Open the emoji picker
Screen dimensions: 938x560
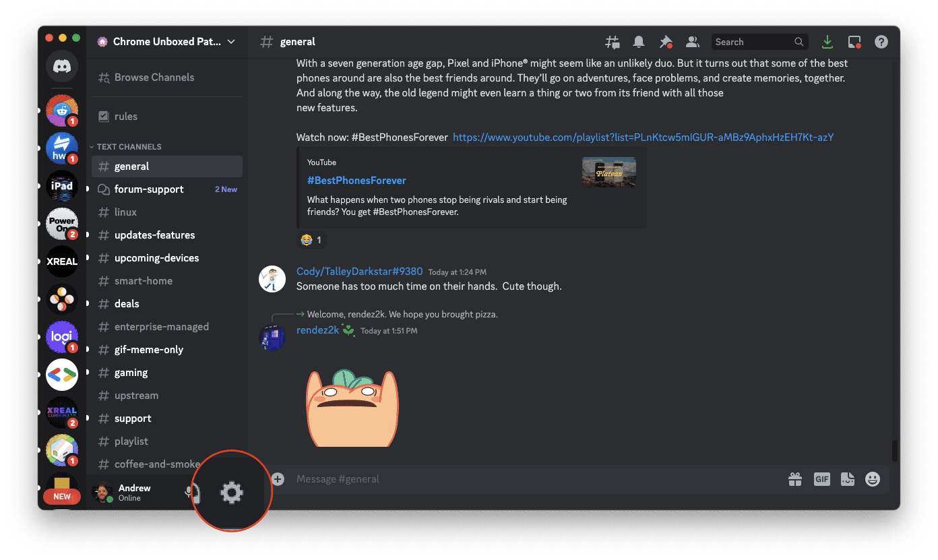(873, 479)
